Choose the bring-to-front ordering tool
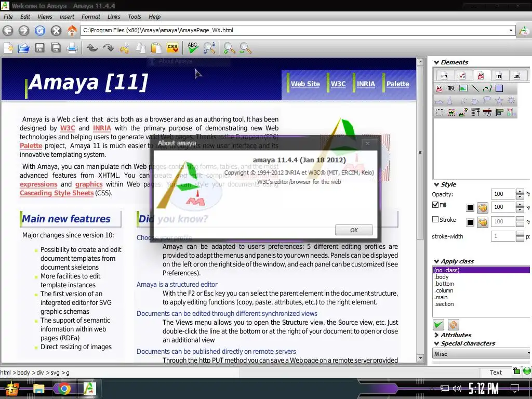Image resolution: width=532 pixels, height=399 pixels. click(x=475, y=112)
